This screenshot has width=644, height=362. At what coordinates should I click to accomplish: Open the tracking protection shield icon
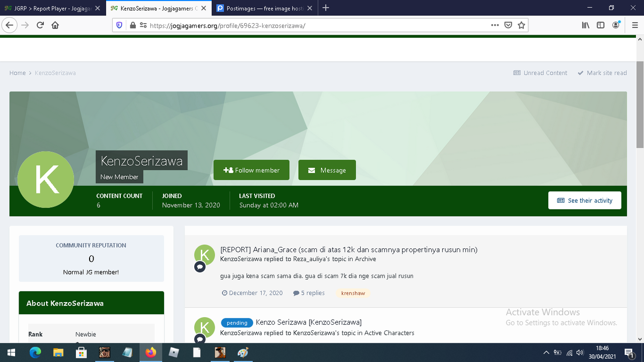(x=119, y=25)
